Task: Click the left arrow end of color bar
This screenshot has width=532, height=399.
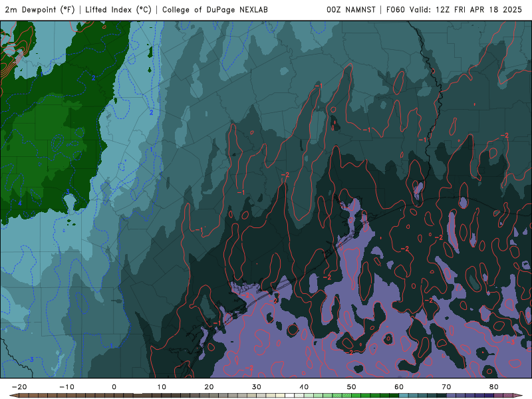Action: coord(14,396)
